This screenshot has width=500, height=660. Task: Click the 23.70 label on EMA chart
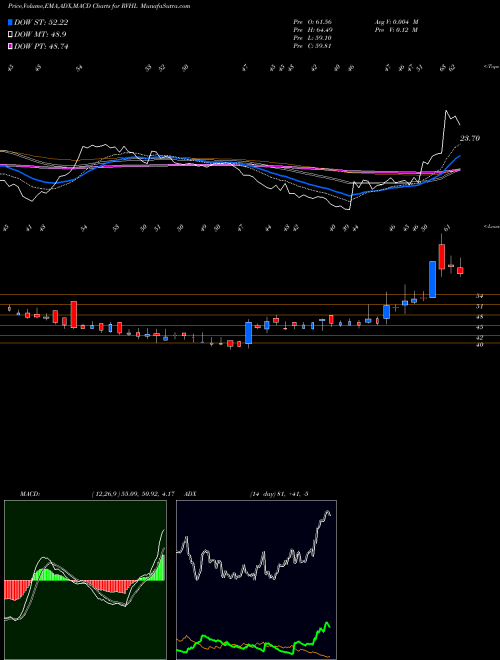[x=470, y=138]
